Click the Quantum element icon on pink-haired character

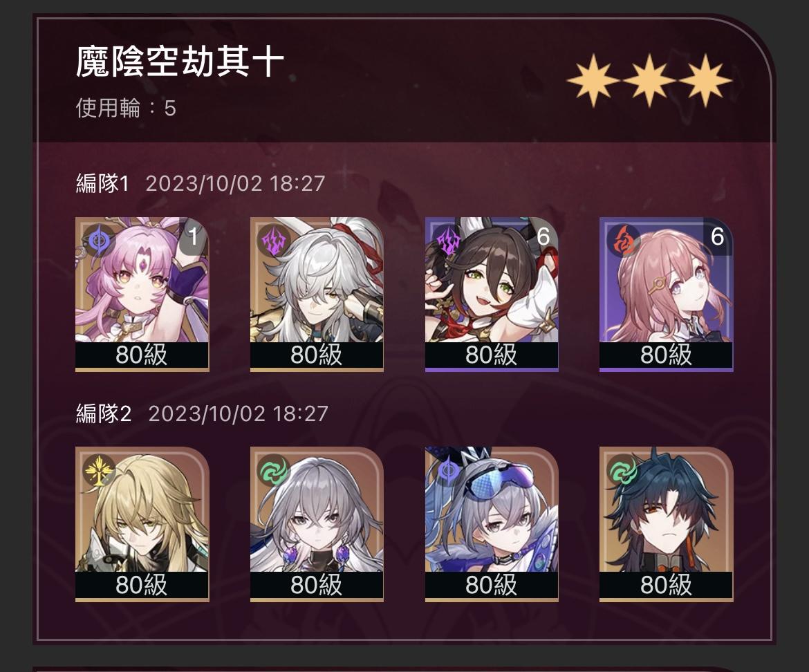(98, 241)
